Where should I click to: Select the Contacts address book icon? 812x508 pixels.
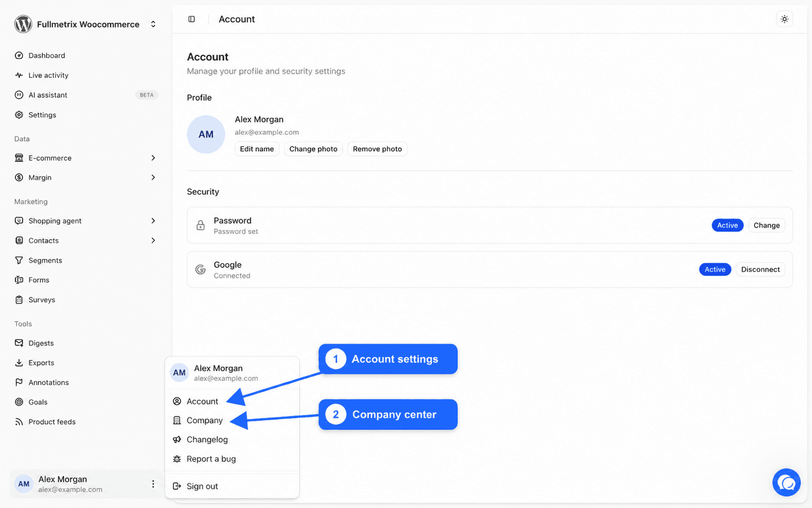[19, 240]
